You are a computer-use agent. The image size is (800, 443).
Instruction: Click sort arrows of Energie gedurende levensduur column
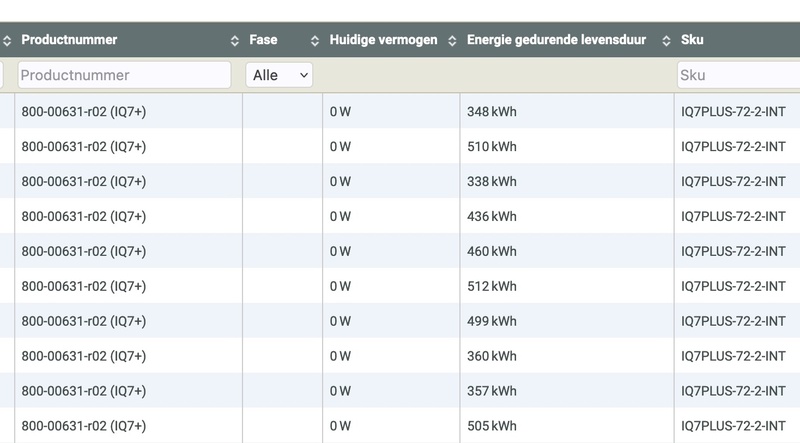[667, 41]
